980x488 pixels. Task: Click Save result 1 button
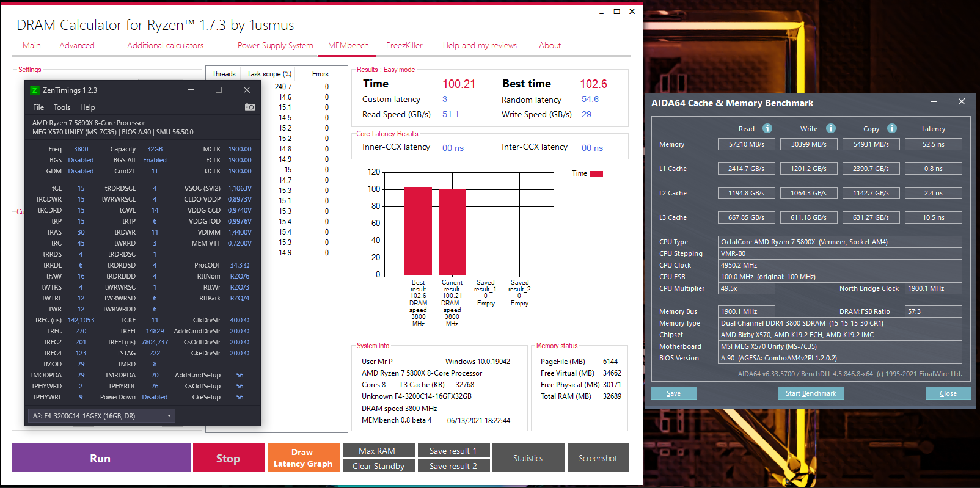tap(453, 450)
